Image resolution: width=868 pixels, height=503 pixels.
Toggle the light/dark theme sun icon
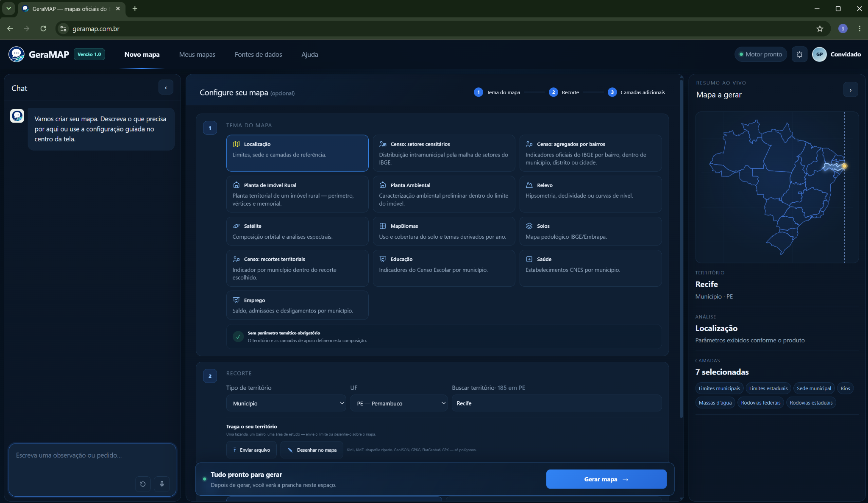coord(799,54)
